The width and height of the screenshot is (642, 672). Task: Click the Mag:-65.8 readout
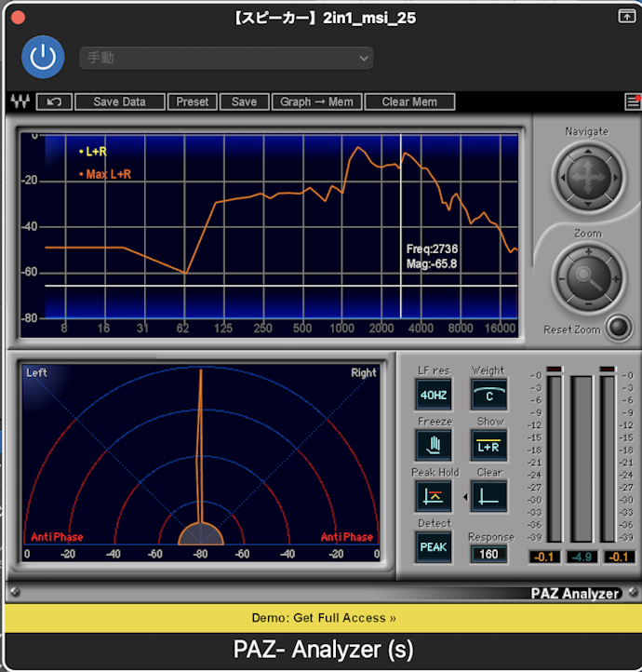(432, 264)
